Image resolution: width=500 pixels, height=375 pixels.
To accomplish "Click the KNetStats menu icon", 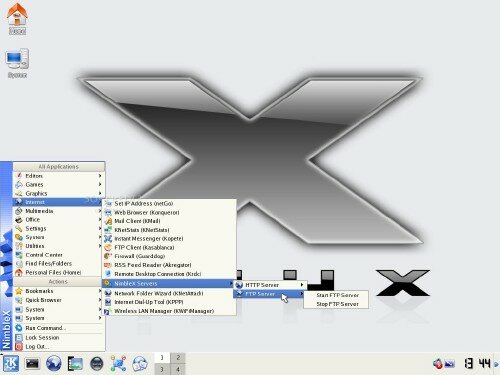I will (108, 230).
